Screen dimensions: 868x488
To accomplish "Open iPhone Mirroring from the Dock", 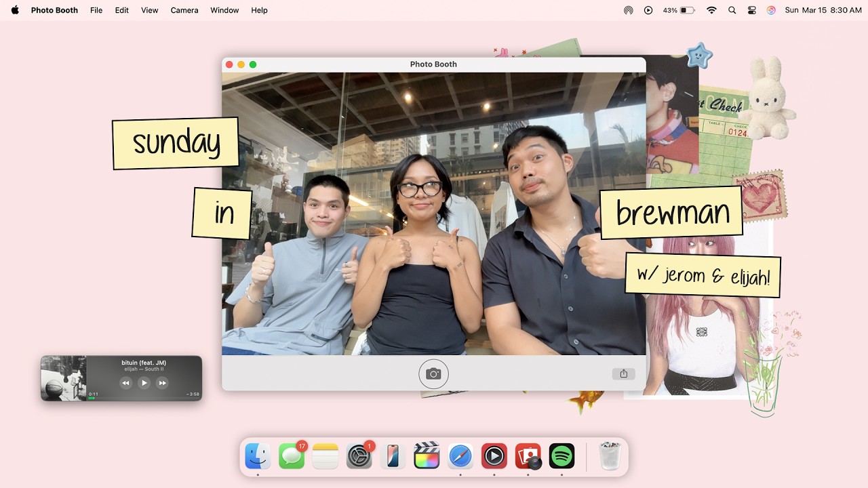I will coord(393,456).
